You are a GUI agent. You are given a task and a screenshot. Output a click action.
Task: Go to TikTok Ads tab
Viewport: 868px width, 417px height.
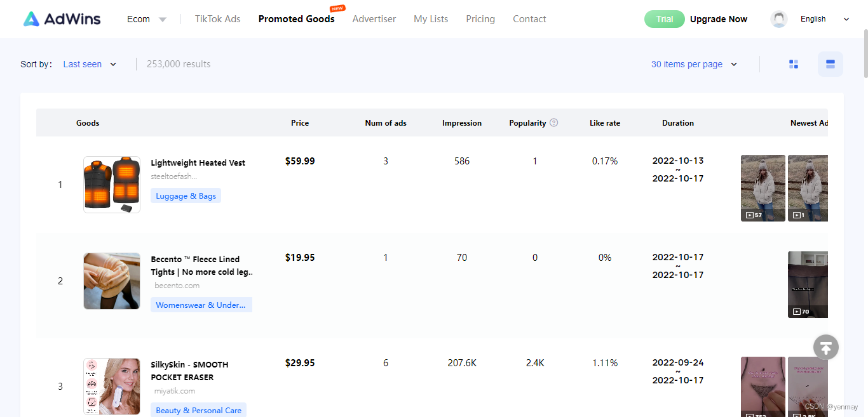tap(218, 19)
